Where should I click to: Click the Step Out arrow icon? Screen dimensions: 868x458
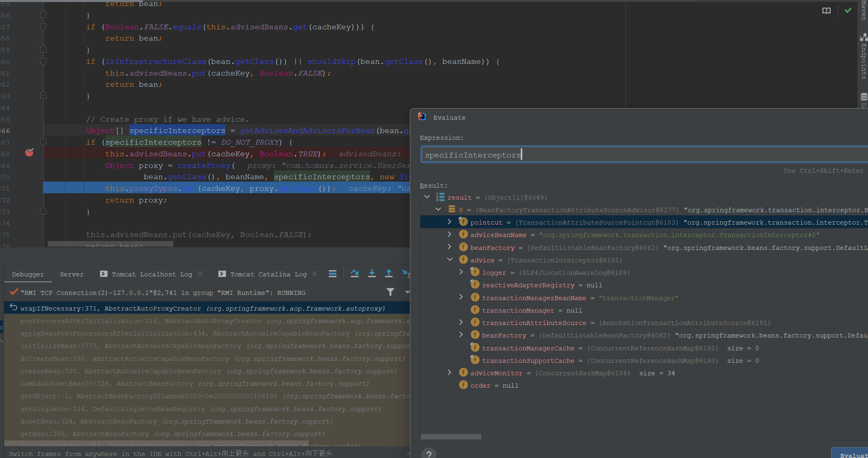(389, 274)
